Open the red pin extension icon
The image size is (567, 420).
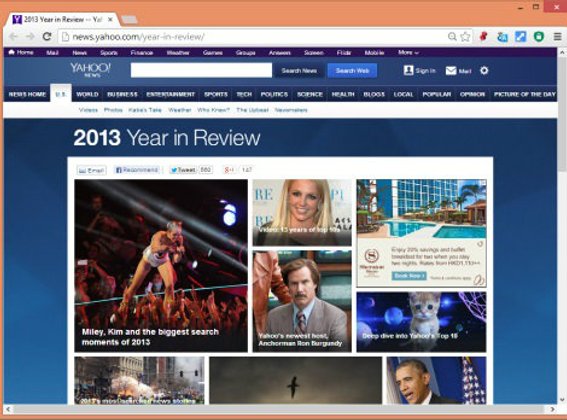click(483, 37)
